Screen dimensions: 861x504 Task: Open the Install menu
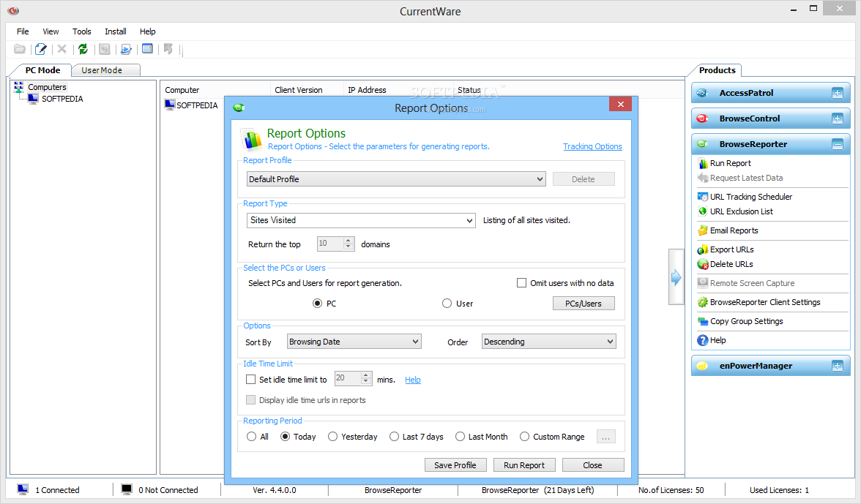116,31
